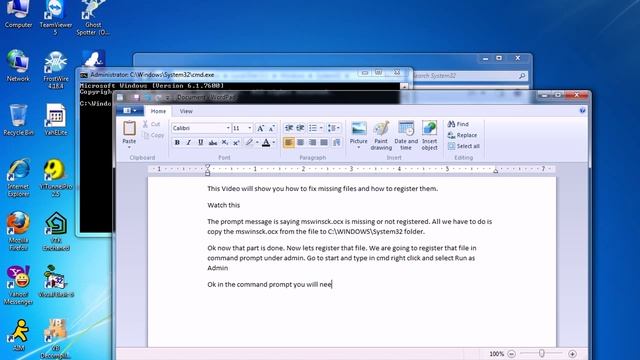The image size is (640, 360).
Task: Open the font color dropdown arrow
Action: click(274, 142)
